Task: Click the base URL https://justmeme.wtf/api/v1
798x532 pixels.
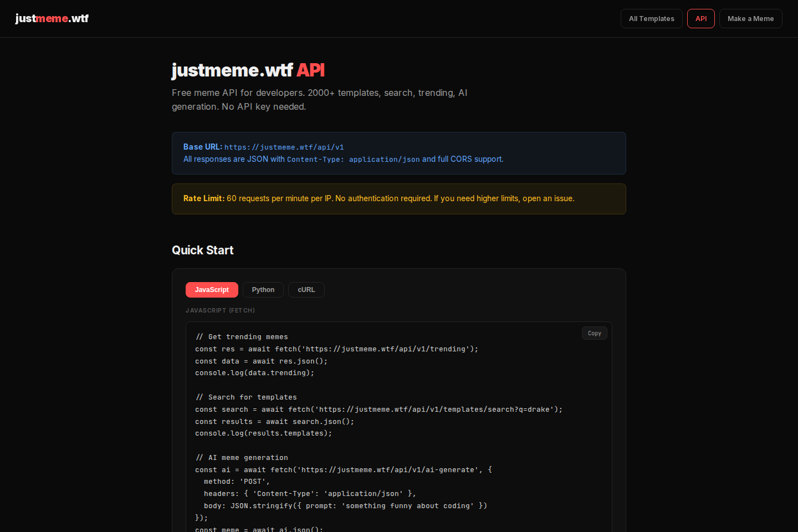Action: [x=284, y=147]
